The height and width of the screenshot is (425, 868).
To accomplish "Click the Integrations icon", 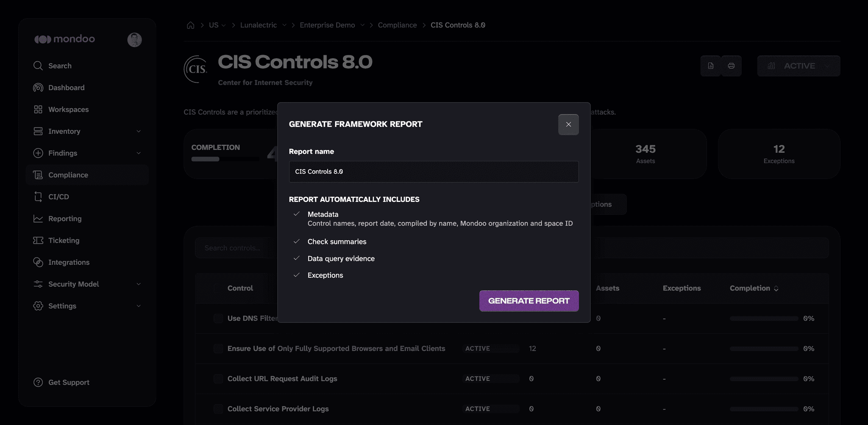I will coord(38,262).
